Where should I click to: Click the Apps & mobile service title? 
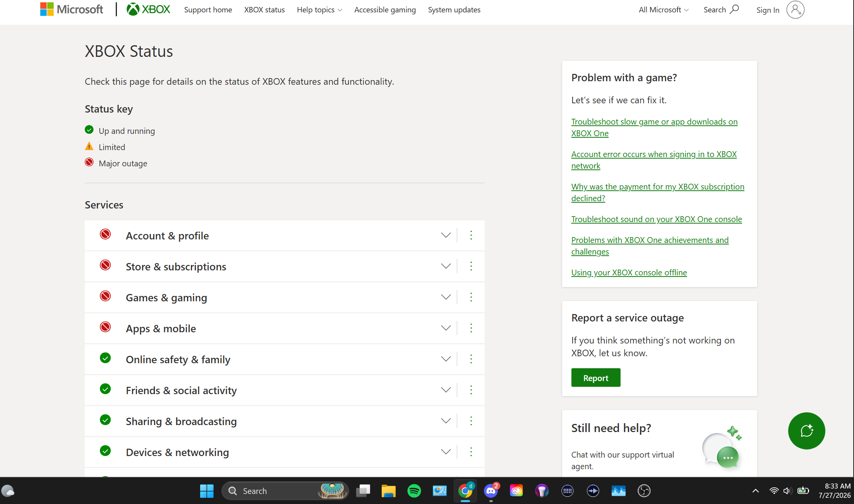click(x=161, y=328)
